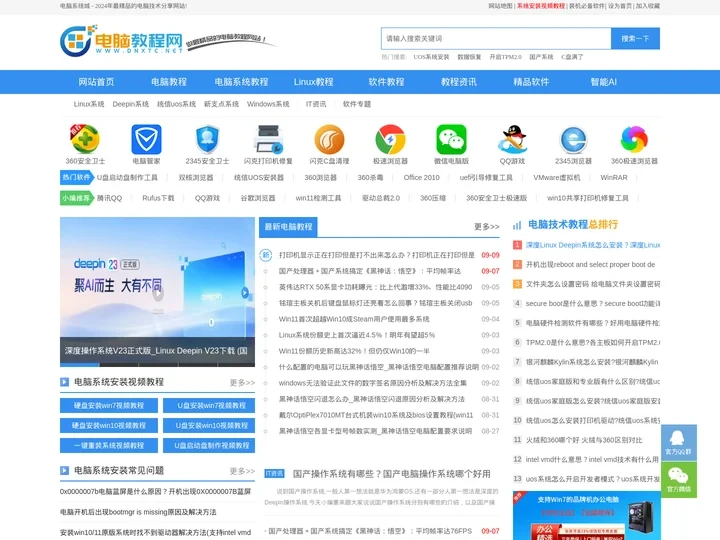Open headline 国产操作系统有哪些？国产电脑操作系统哪个好用

click(x=392, y=473)
